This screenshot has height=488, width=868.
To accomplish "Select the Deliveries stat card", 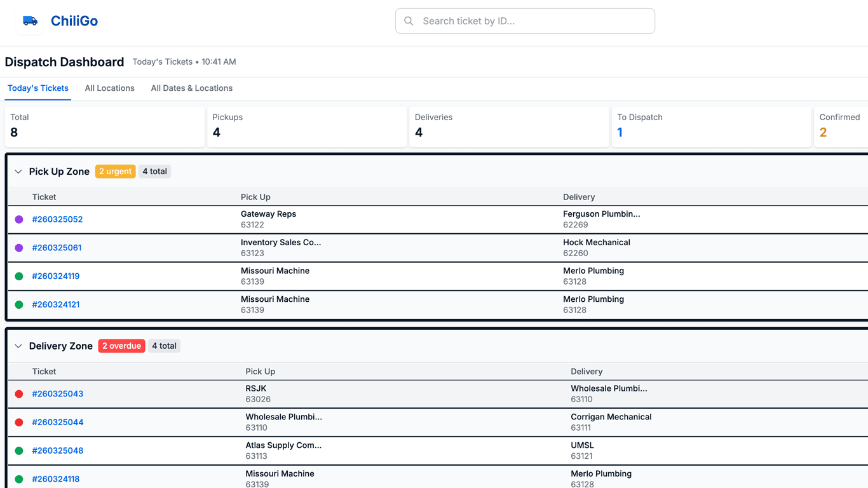I will click(509, 126).
